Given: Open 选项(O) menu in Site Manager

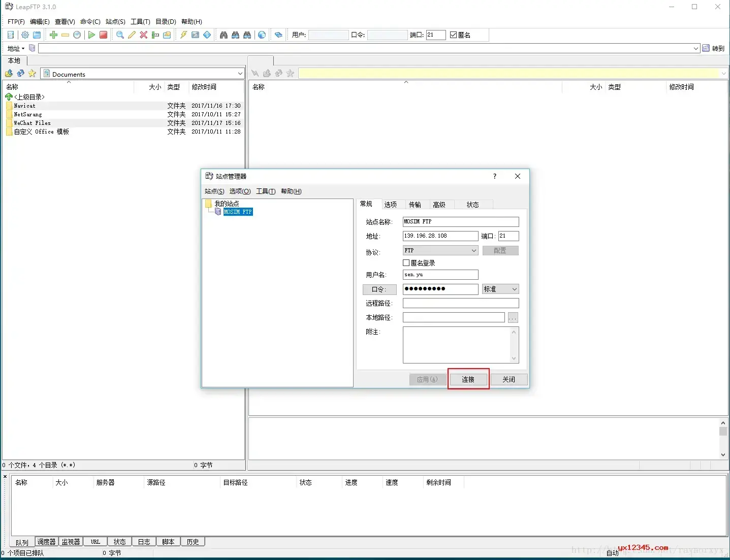Looking at the screenshot, I should click(x=240, y=191).
